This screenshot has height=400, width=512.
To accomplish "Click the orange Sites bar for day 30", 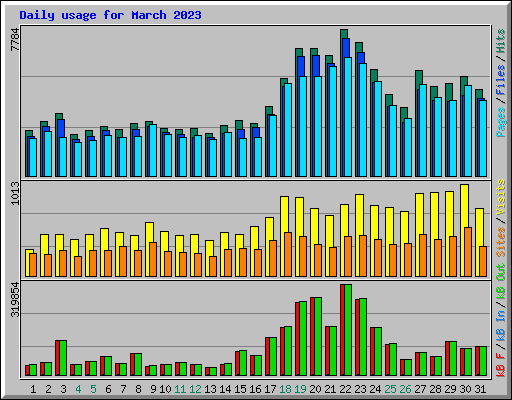I will tap(468, 252).
